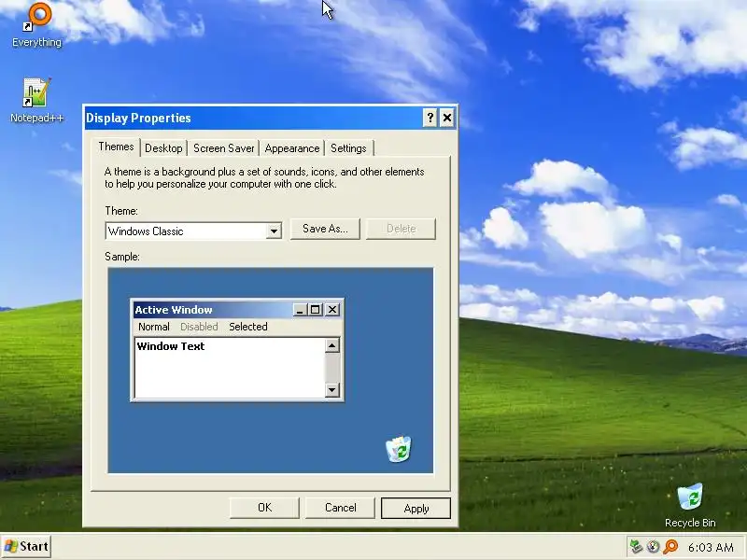Viewport: 747px width, 560px height.
Task: Go to the Appearance tab
Action: pyautogui.click(x=292, y=148)
